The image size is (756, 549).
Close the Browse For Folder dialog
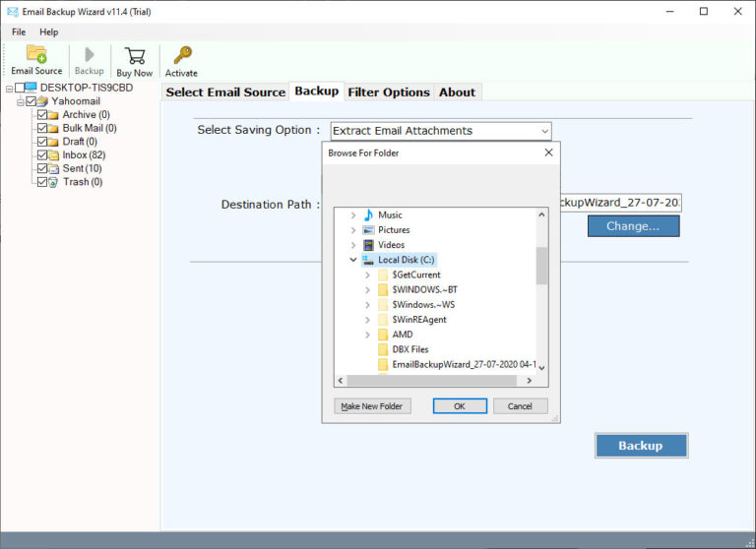pos(548,152)
